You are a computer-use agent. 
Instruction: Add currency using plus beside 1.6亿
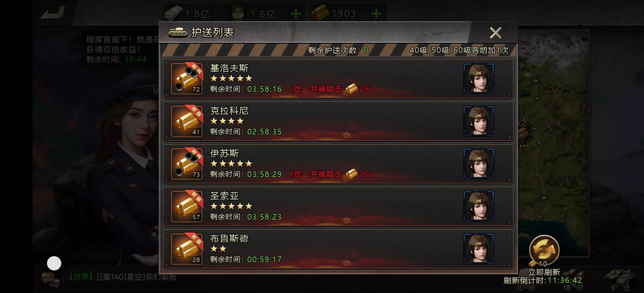click(x=296, y=14)
